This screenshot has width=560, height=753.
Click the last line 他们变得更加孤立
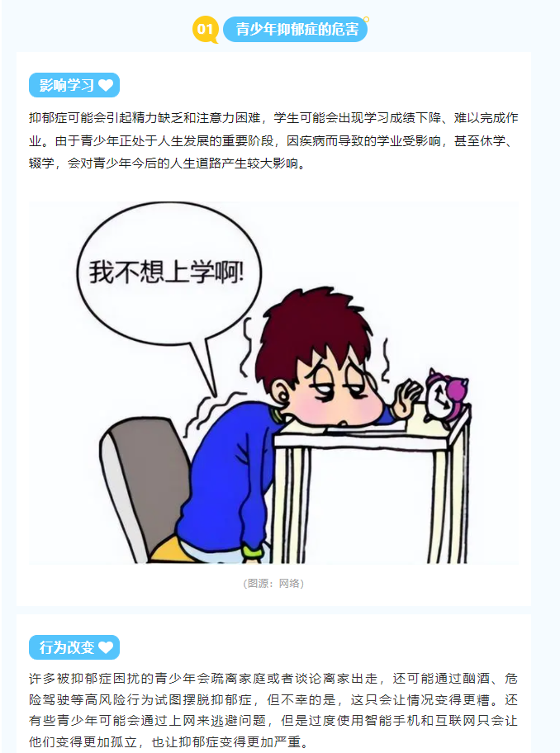pos(168,742)
